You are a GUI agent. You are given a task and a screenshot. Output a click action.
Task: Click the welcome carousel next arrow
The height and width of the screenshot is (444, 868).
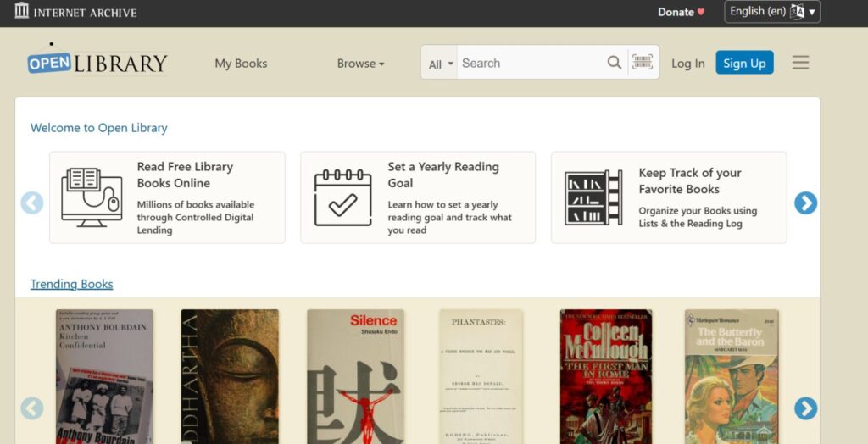point(805,203)
